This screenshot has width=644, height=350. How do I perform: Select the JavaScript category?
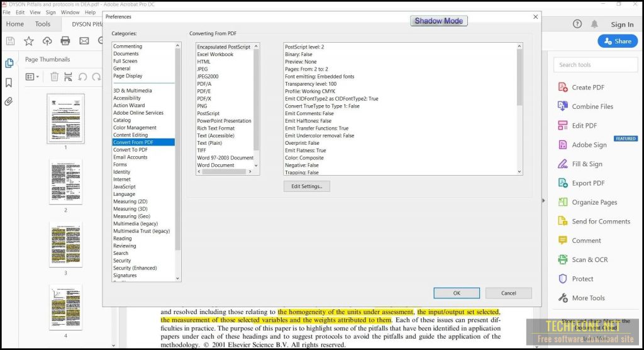pyautogui.click(x=125, y=187)
